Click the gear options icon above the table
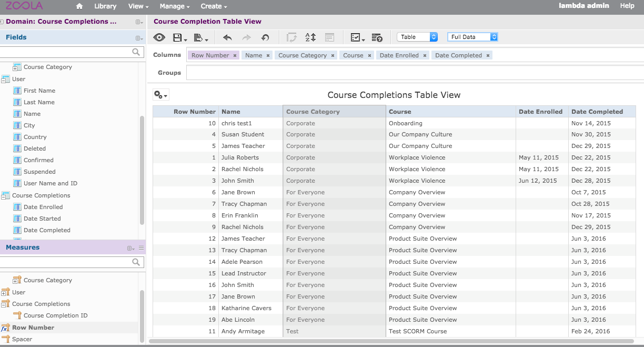 click(160, 95)
